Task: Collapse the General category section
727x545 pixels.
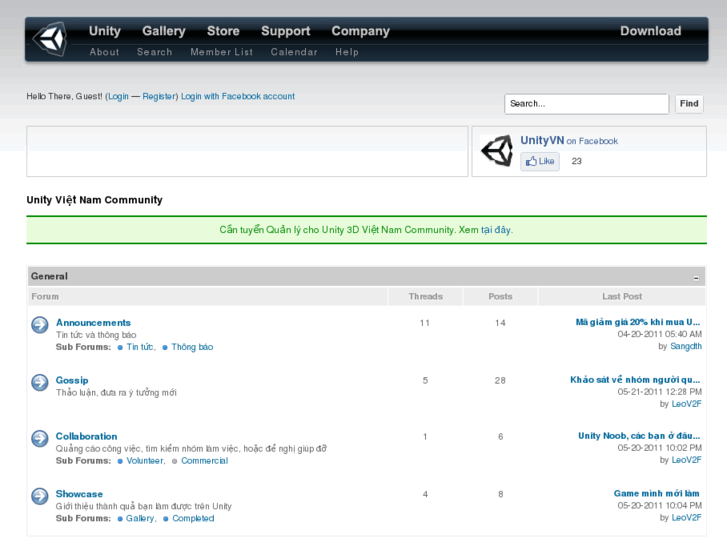Action: tap(696, 278)
